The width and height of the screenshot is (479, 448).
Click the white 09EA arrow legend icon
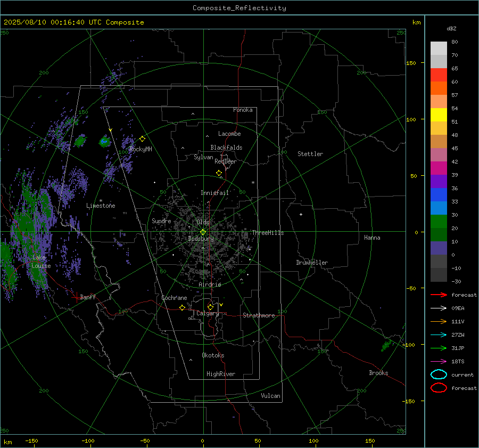coord(439,308)
